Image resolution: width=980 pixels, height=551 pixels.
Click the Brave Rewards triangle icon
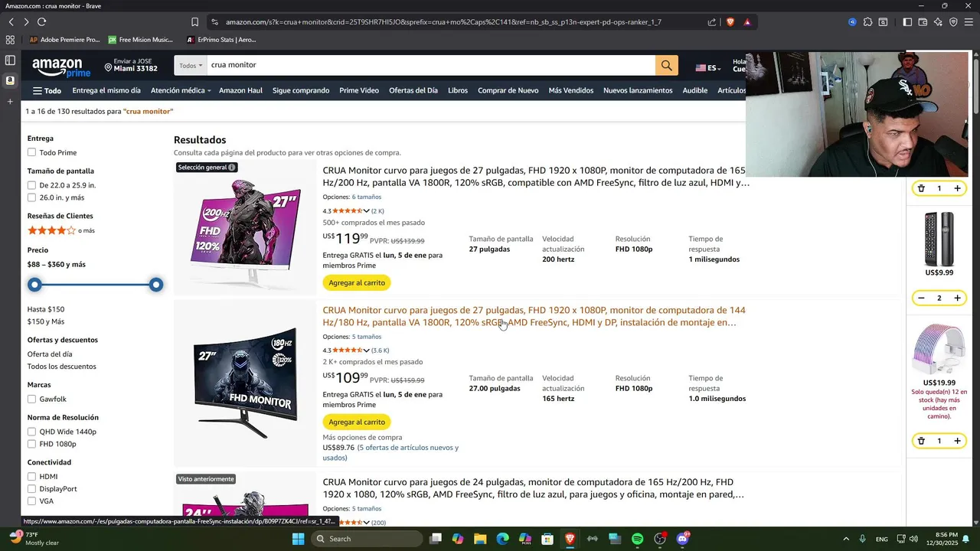coord(747,22)
